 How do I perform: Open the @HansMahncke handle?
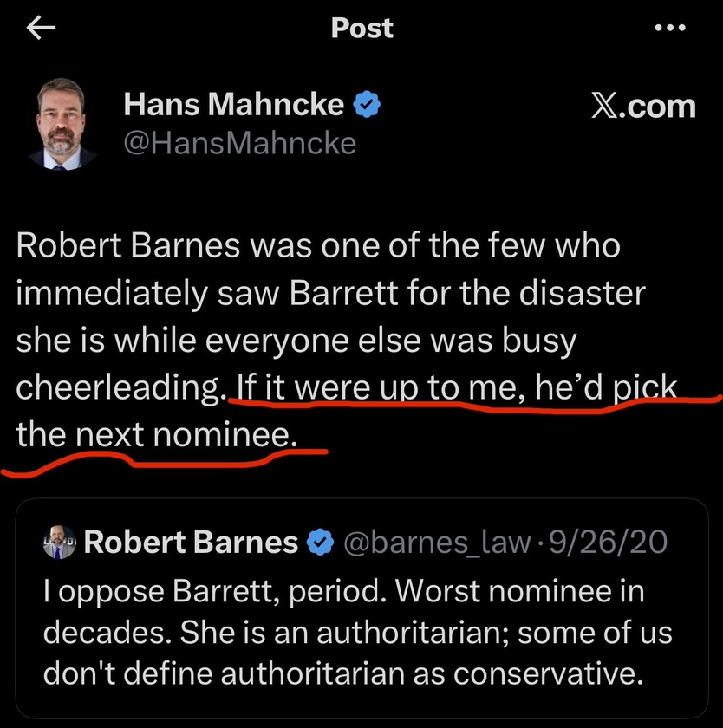pyautogui.click(x=239, y=143)
